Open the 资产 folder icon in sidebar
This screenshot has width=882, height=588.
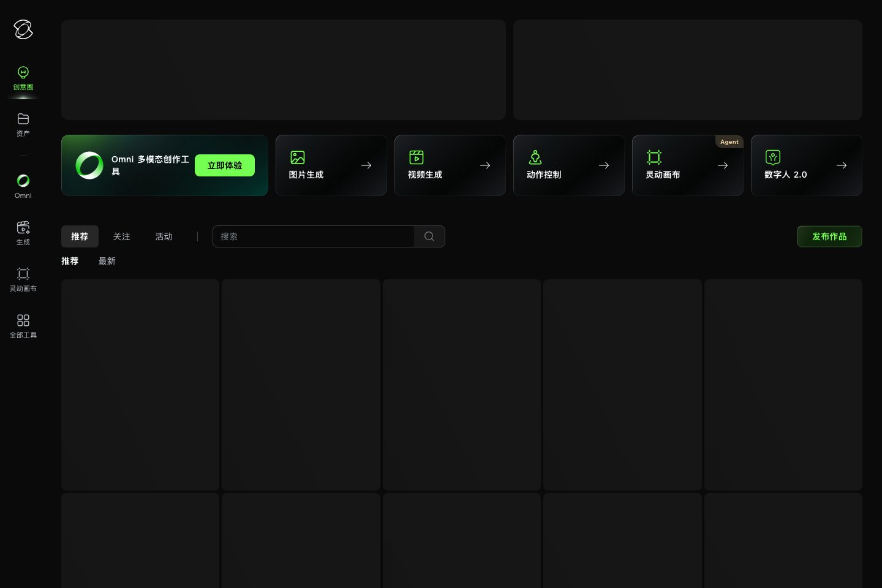pyautogui.click(x=23, y=119)
